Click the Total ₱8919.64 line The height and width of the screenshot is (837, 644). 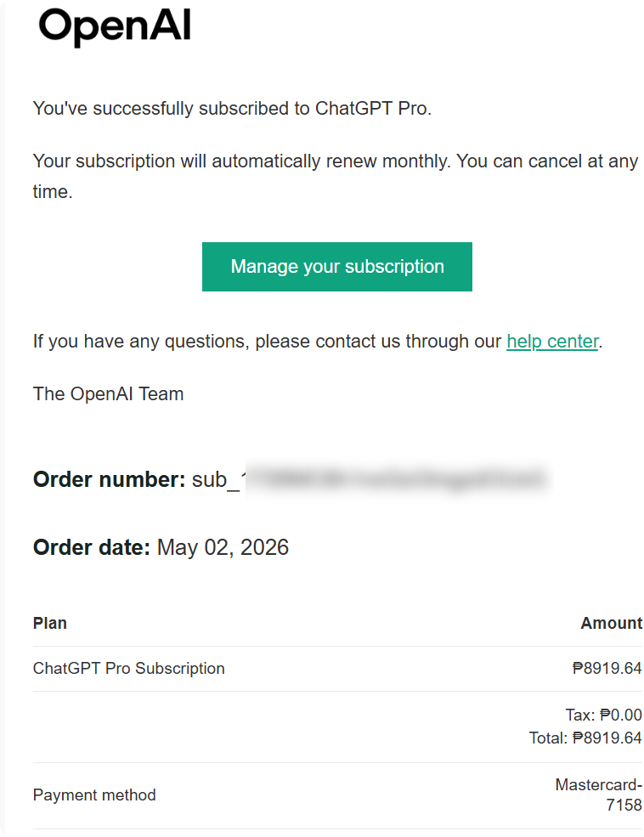pos(585,738)
